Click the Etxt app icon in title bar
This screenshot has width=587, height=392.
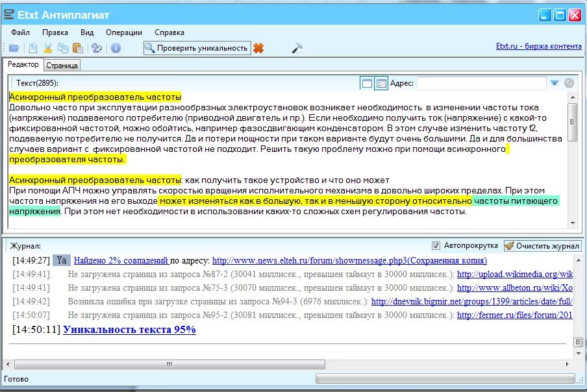pyautogui.click(x=9, y=14)
